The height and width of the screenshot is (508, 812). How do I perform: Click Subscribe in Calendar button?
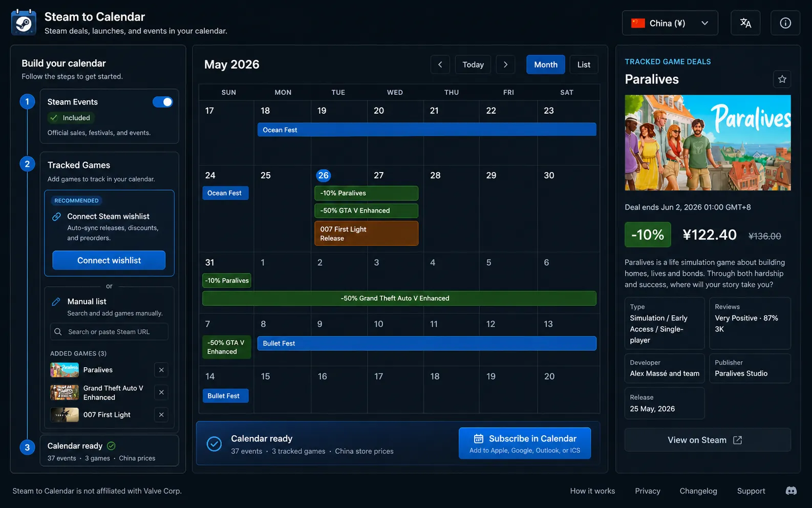pyautogui.click(x=525, y=443)
